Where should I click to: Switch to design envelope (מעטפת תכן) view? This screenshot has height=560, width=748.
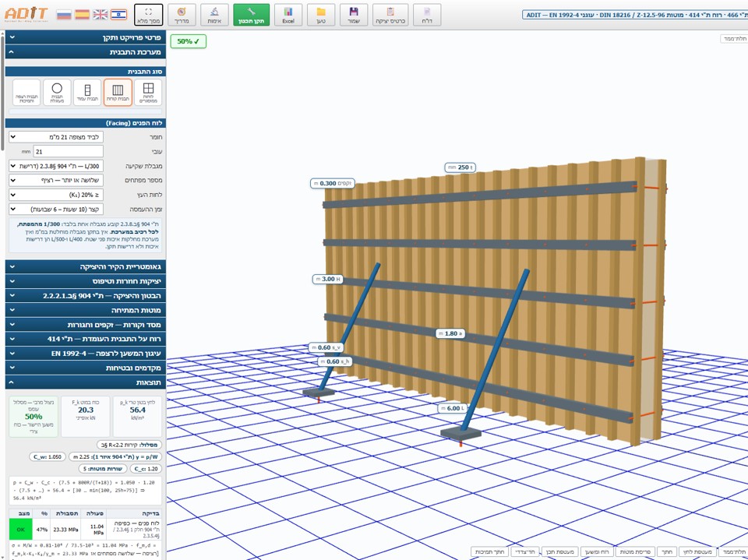559,551
